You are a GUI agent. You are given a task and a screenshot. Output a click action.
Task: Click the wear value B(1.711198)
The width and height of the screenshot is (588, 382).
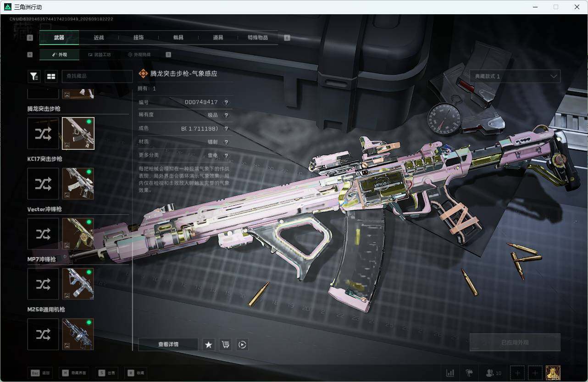coord(200,129)
